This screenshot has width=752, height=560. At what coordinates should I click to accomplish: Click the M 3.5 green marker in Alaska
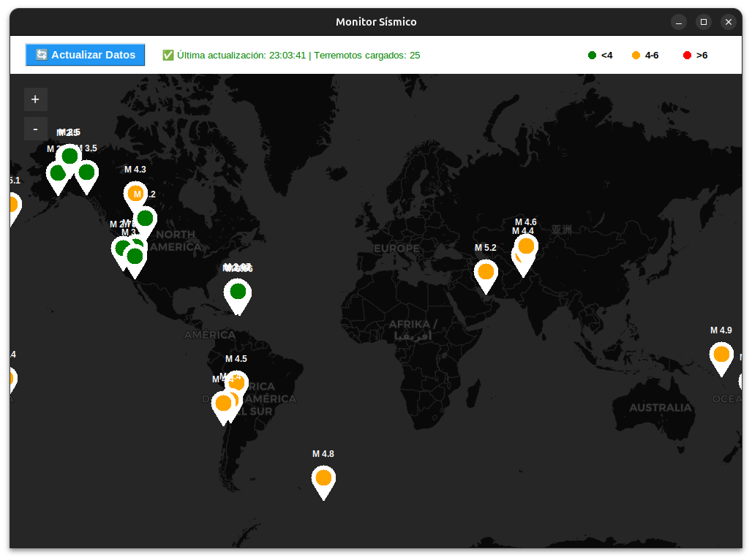coord(87,173)
